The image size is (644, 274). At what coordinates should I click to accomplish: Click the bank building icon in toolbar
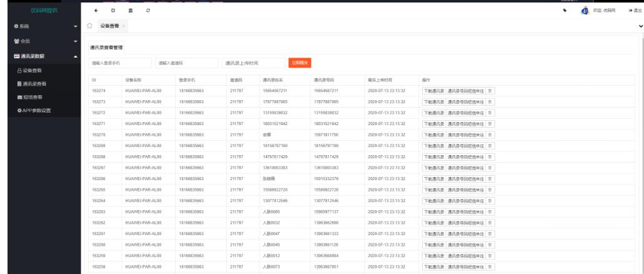click(130, 11)
